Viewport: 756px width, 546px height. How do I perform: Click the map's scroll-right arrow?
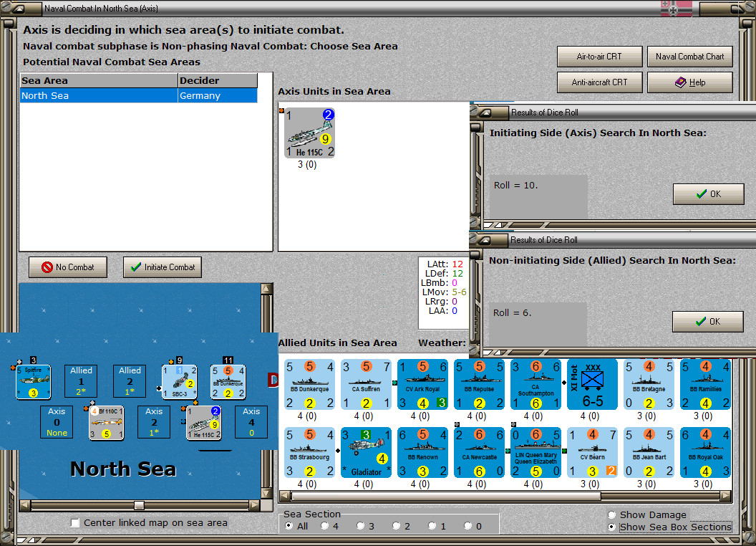point(254,505)
